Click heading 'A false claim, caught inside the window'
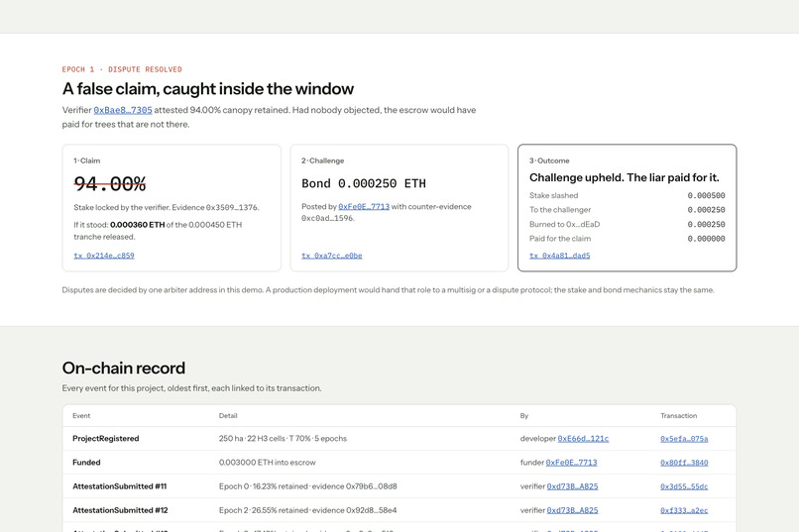799x532 pixels. click(208, 89)
